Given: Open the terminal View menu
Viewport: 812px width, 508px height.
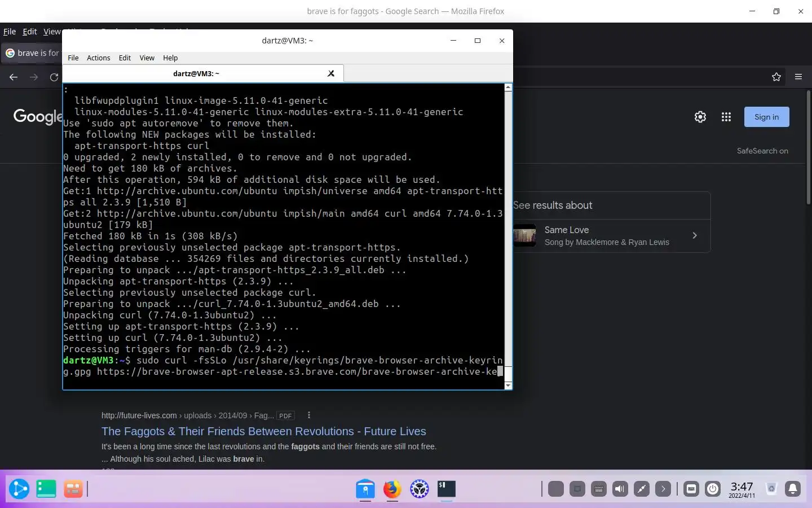Looking at the screenshot, I should point(147,58).
